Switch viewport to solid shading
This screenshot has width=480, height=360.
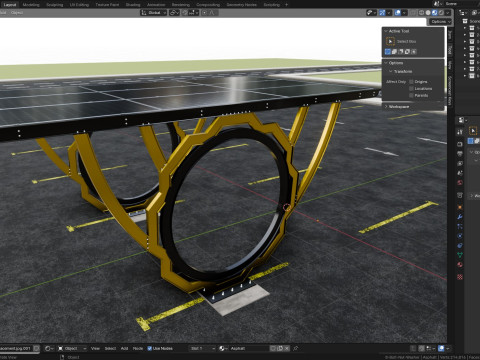point(428,13)
